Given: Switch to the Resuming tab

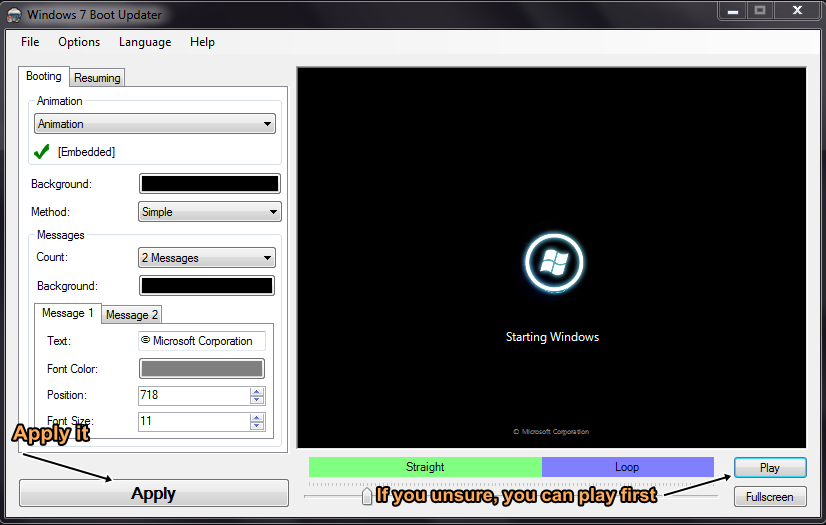Looking at the screenshot, I should click(x=97, y=78).
